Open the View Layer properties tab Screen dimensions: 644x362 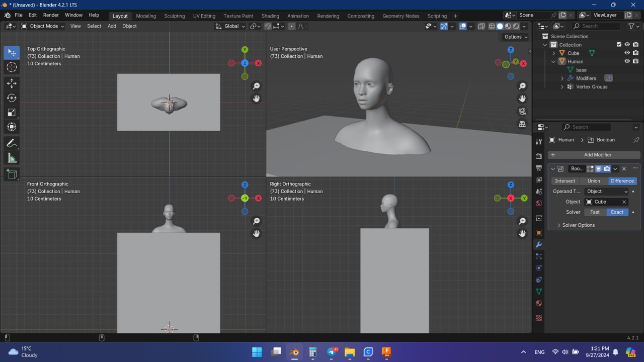click(x=539, y=180)
